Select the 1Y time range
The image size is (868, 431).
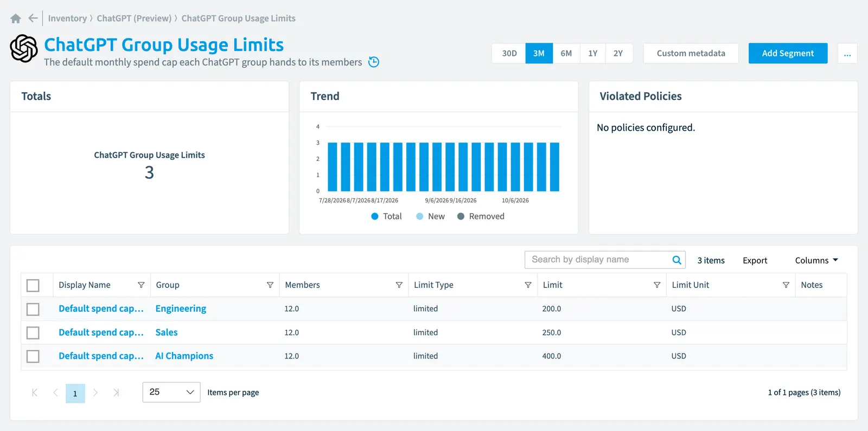[593, 53]
